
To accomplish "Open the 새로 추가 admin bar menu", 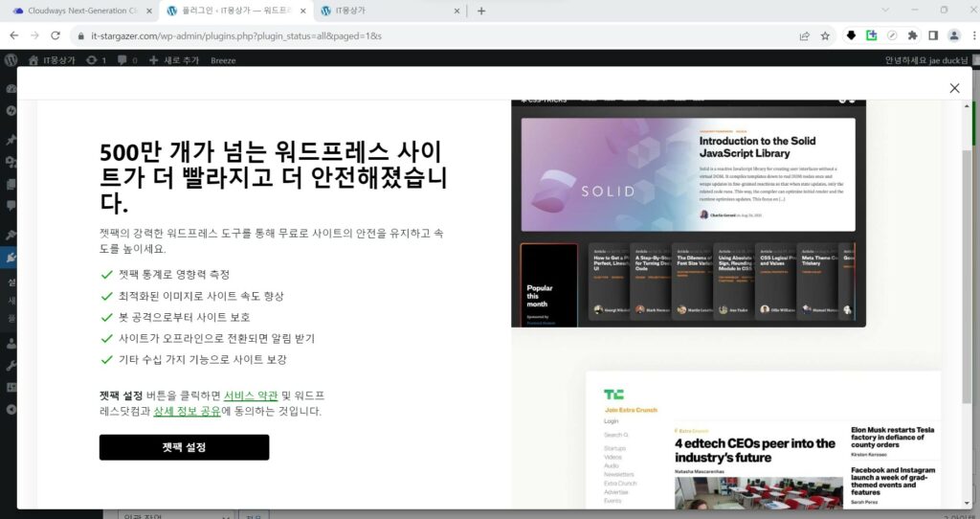I will [x=174, y=60].
